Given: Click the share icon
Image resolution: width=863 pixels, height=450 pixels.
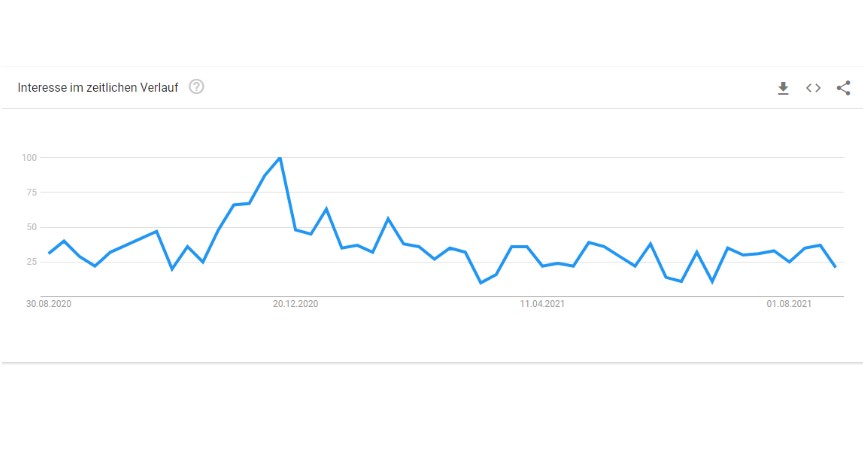Looking at the screenshot, I should click(x=843, y=88).
